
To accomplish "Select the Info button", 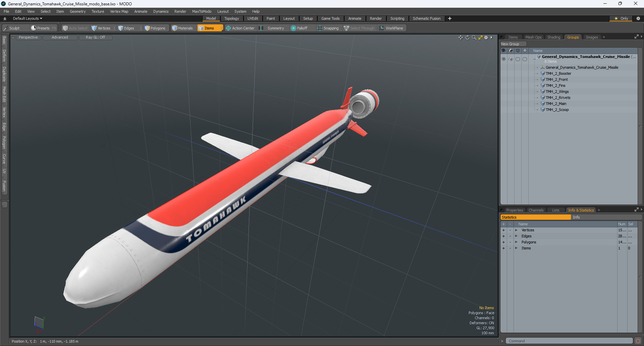I will tap(606, 217).
